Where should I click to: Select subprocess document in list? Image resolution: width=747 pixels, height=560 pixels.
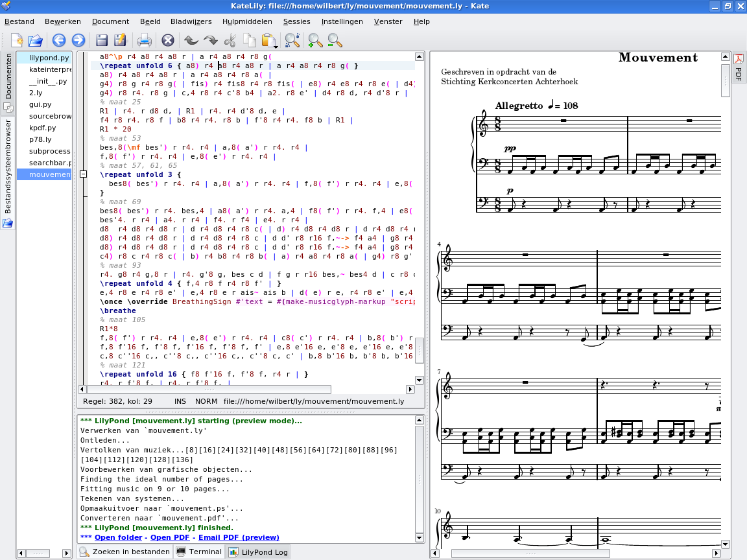coord(44,151)
